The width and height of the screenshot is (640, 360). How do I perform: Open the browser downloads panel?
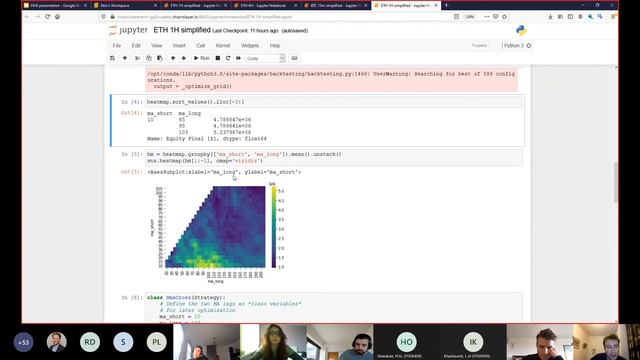click(x=550, y=17)
